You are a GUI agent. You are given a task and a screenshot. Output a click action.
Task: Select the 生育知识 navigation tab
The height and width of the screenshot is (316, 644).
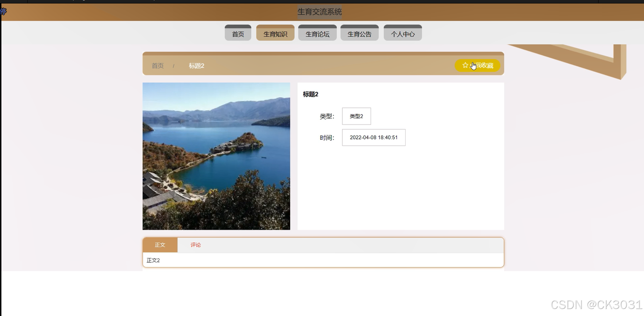click(x=275, y=33)
